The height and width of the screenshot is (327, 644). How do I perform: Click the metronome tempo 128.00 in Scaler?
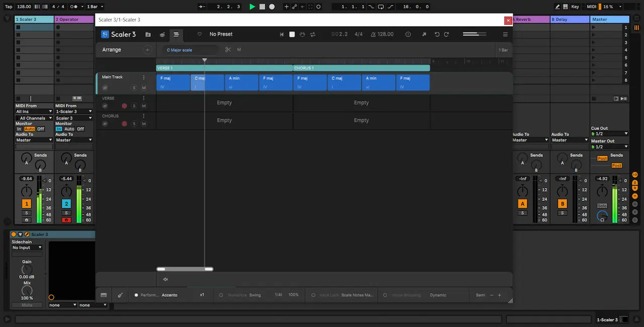[x=382, y=34]
